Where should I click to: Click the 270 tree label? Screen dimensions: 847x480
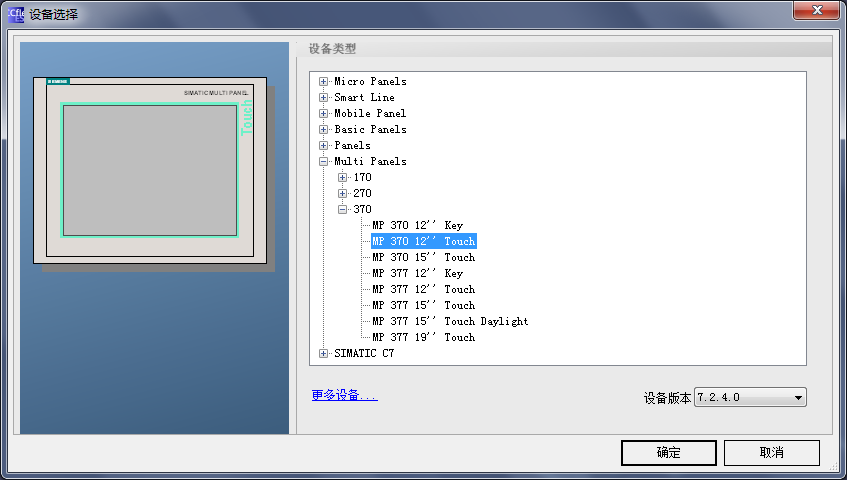pos(362,193)
